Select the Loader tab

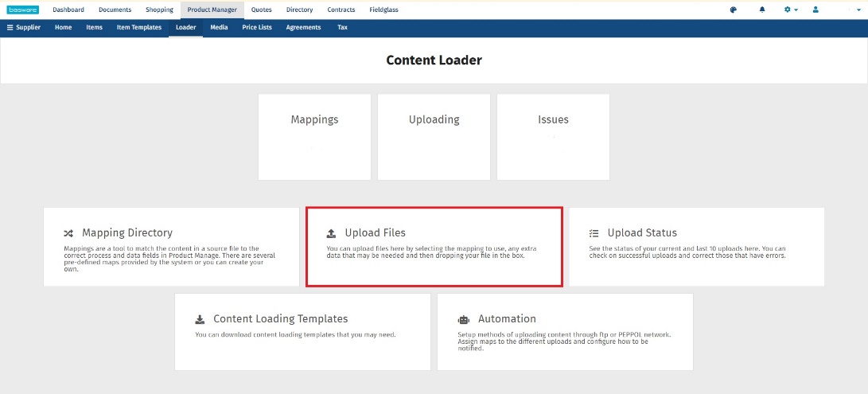click(x=186, y=28)
